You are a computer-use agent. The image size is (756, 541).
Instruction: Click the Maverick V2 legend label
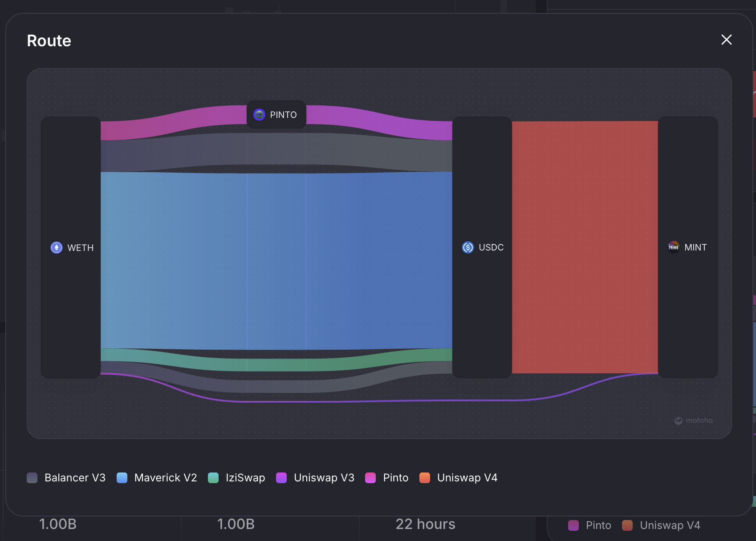(166, 478)
